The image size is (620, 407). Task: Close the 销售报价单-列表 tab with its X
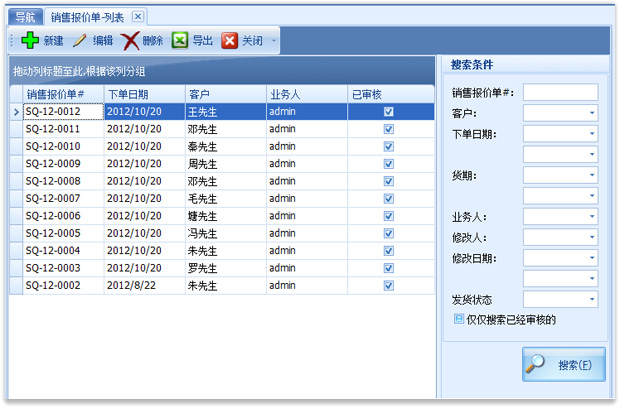[x=138, y=16]
